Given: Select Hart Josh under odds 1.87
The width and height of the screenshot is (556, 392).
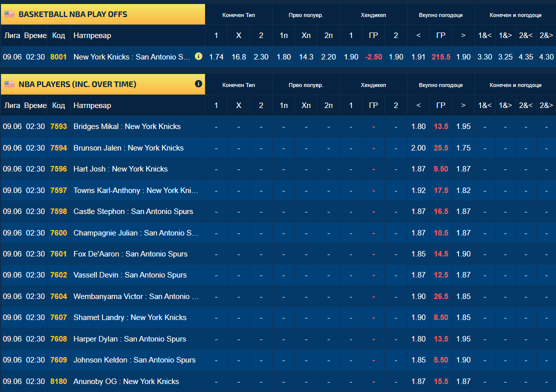Looking at the screenshot, I should 418,169.
